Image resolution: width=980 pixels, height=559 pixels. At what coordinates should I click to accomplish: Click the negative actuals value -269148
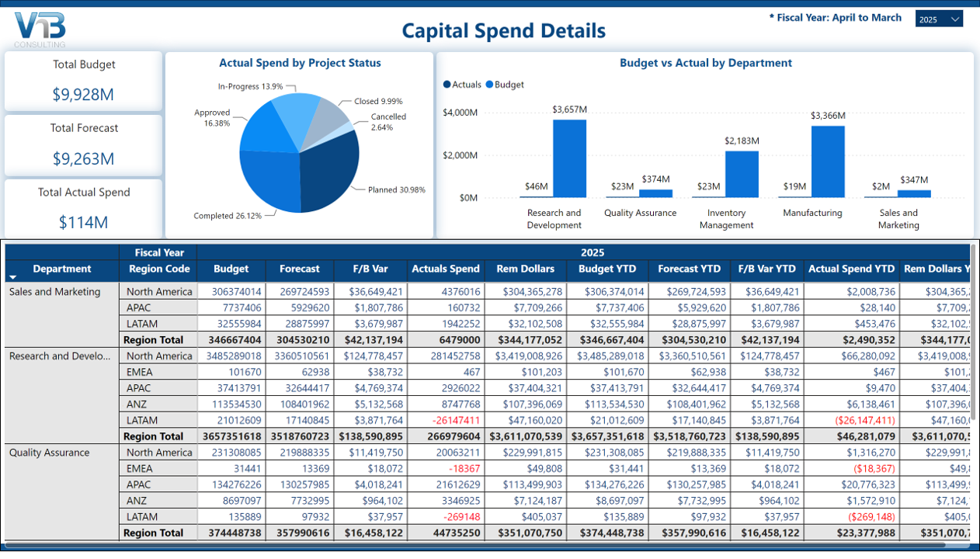click(x=460, y=517)
